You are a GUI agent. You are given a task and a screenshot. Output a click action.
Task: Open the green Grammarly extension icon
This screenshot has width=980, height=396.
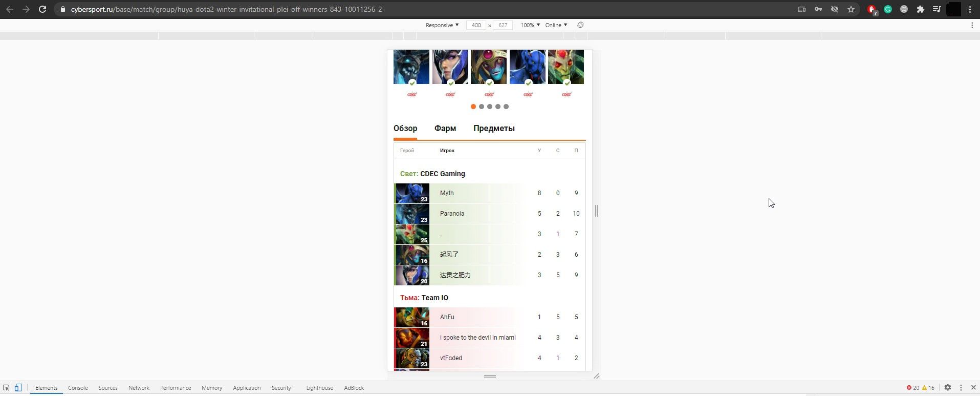tap(888, 9)
